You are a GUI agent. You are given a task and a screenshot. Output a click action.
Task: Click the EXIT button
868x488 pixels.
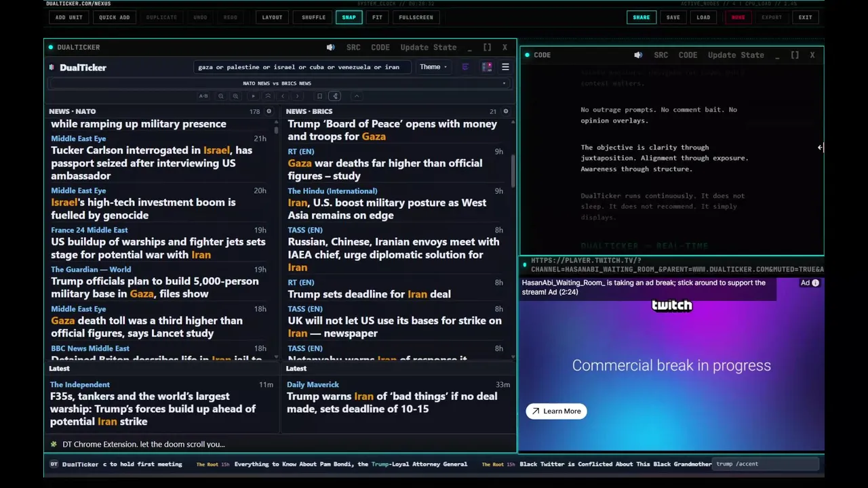click(x=805, y=17)
